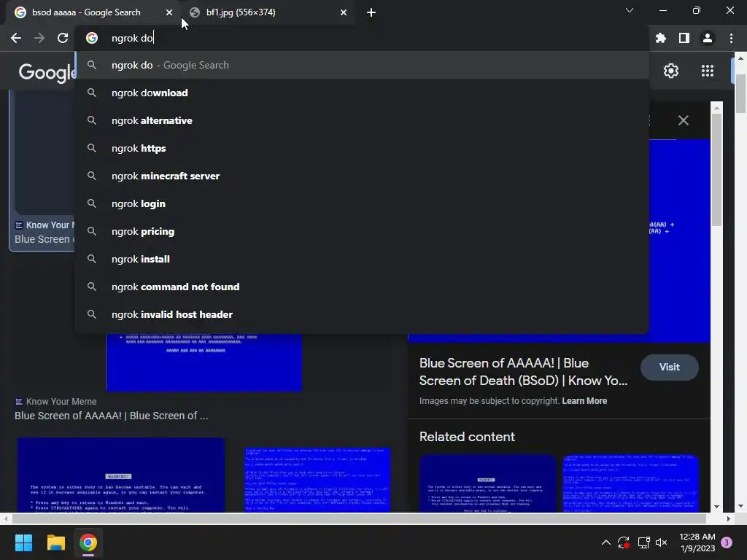Pick 'ngrok command not found' suggestion
This screenshot has height=560, width=747.
tap(362, 287)
